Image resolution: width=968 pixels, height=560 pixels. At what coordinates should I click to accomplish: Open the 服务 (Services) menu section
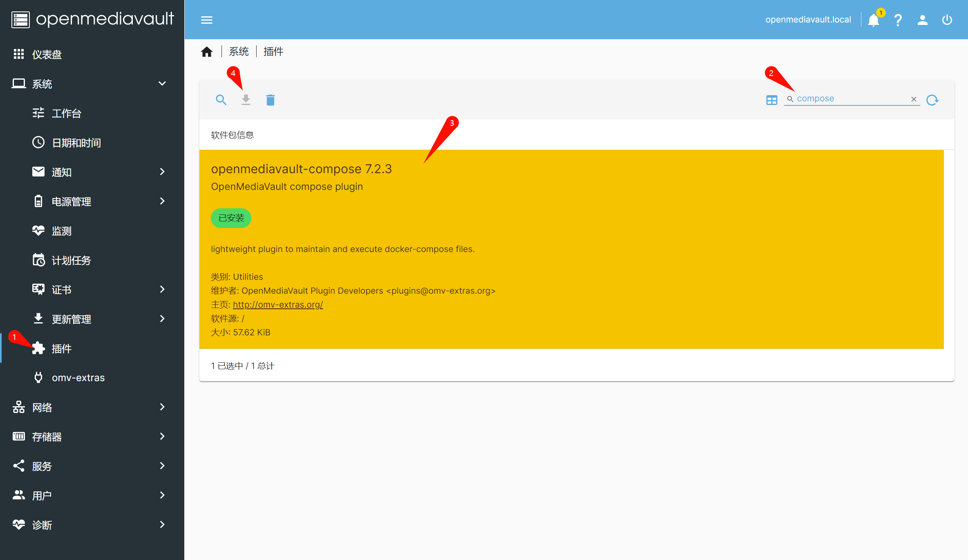pos(90,466)
